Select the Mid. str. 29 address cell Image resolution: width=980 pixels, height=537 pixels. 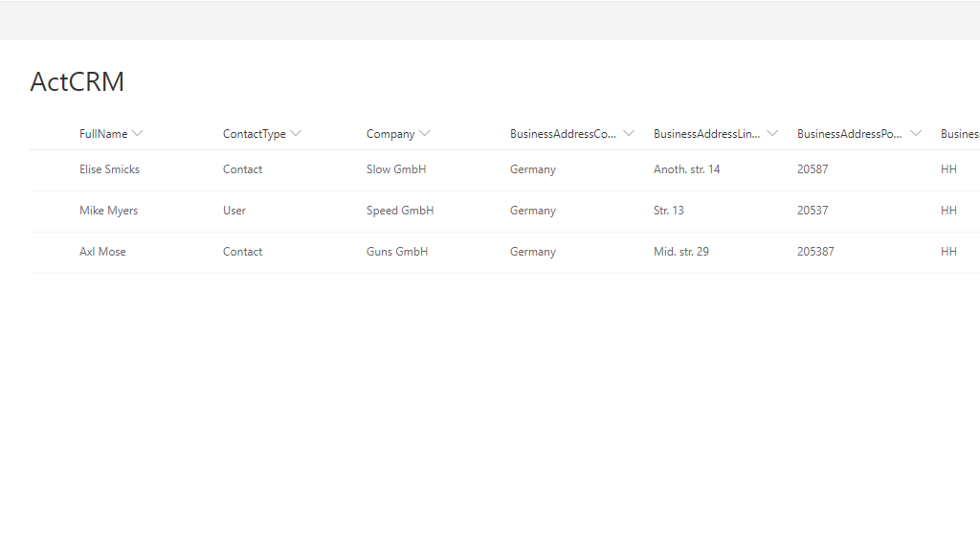pos(680,252)
